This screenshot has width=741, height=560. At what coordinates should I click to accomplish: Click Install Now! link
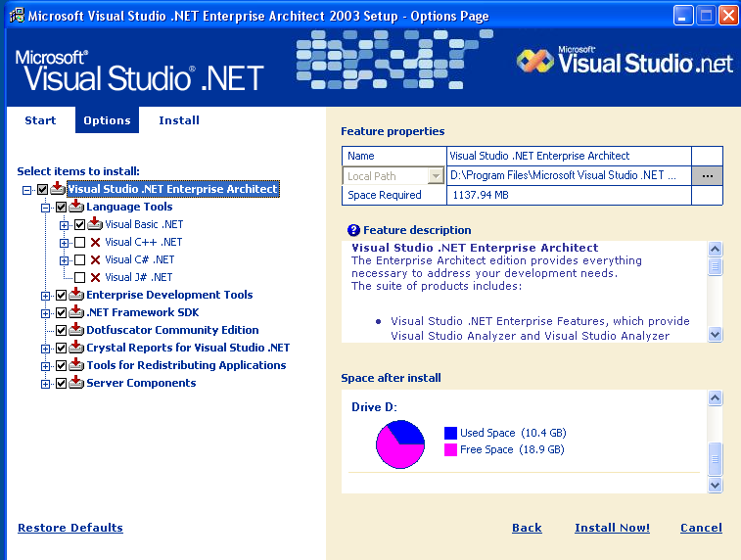point(612,528)
